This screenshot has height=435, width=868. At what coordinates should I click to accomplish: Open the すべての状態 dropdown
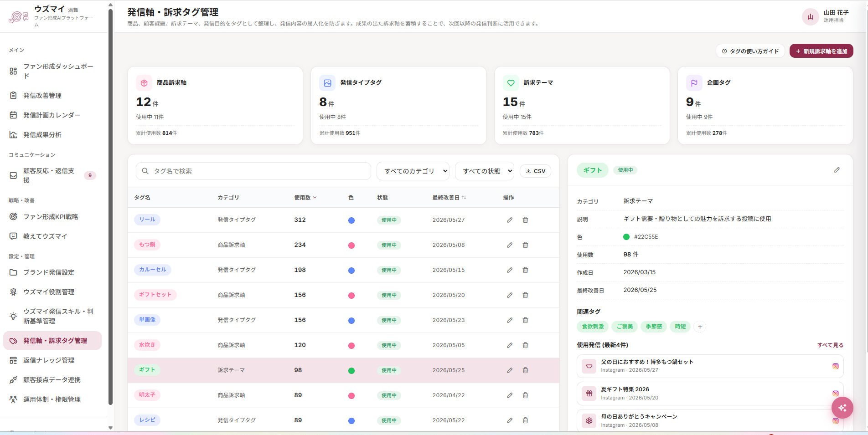click(485, 171)
